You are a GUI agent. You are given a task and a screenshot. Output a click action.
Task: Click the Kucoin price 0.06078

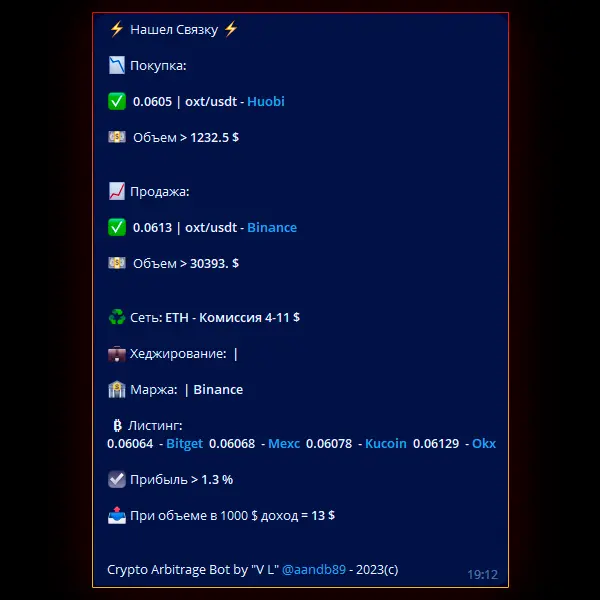click(x=329, y=443)
